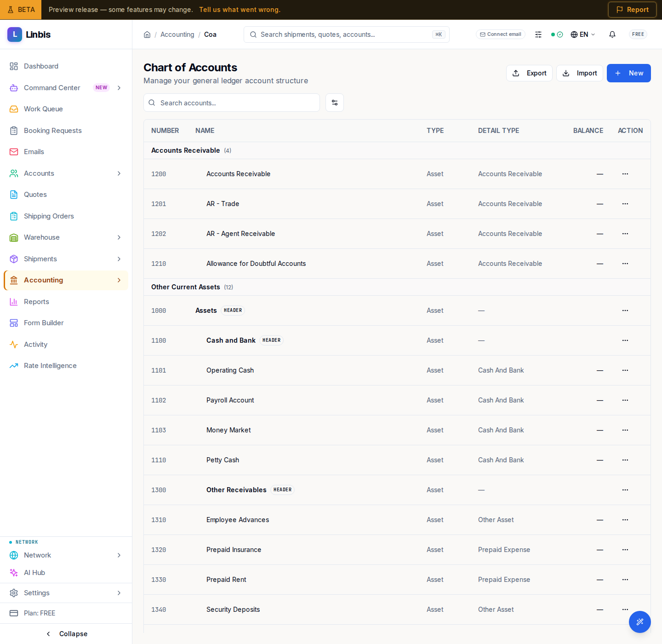Image resolution: width=662 pixels, height=644 pixels.
Task: Open actions menu for AR - Trade row
Action: pyautogui.click(x=625, y=204)
